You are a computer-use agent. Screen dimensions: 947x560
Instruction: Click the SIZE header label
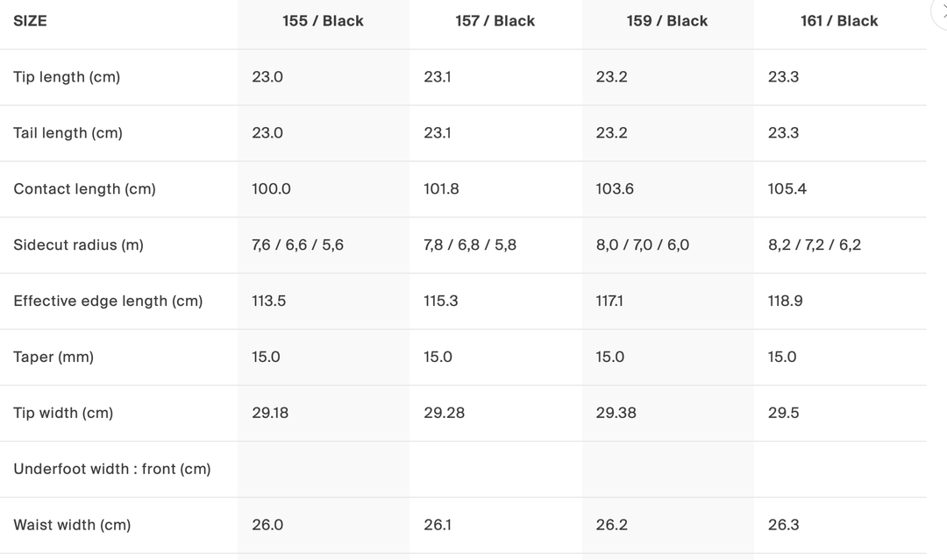(x=30, y=21)
